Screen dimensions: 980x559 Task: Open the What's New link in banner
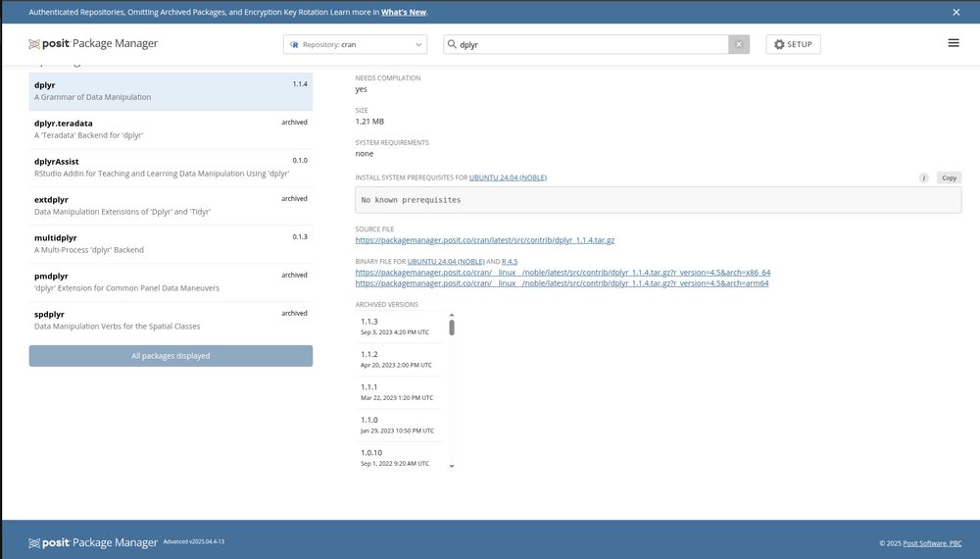(x=404, y=12)
